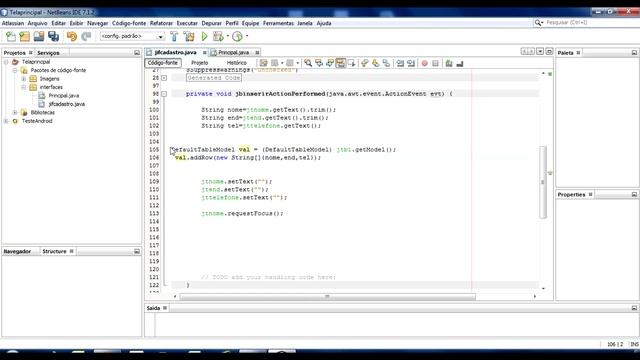Viewport: 640px width, 360px height.
Task: Select the Histórico view button
Action: [x=237, y=63]
